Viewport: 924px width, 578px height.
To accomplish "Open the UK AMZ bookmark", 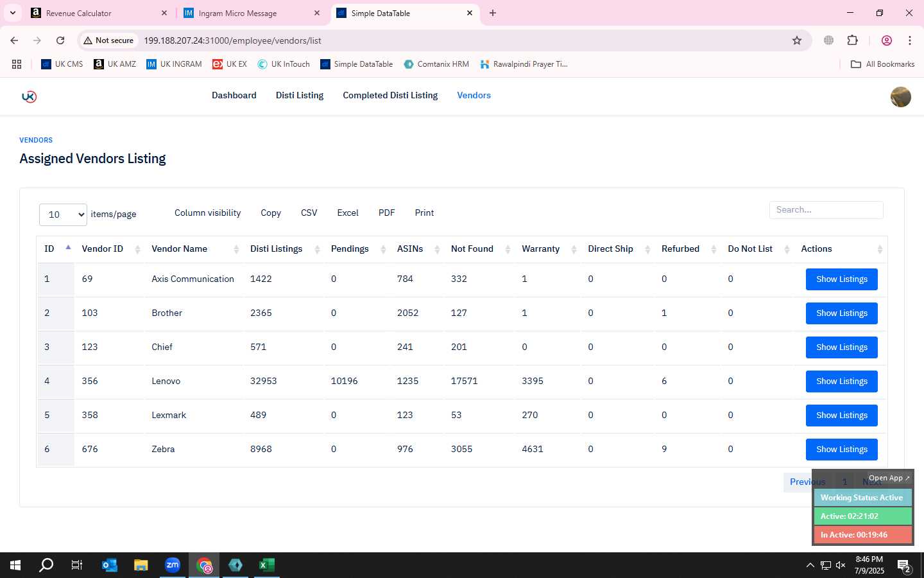I will 115,64.
